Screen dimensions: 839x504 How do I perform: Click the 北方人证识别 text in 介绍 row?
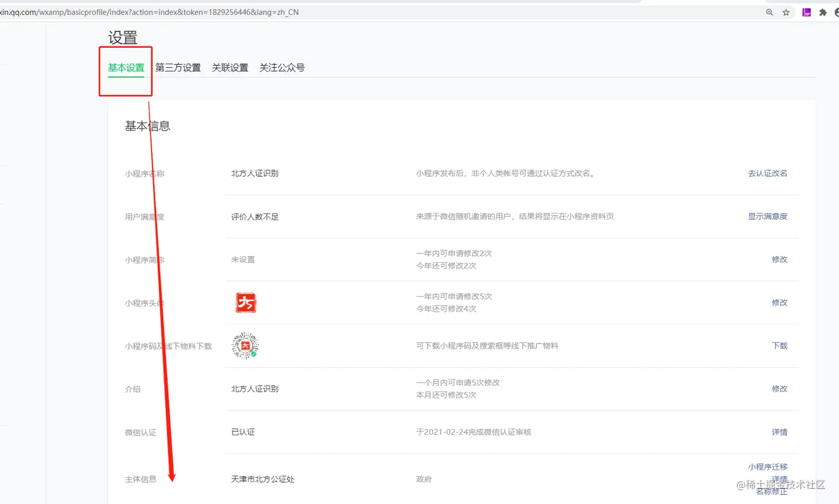[255, 389]
